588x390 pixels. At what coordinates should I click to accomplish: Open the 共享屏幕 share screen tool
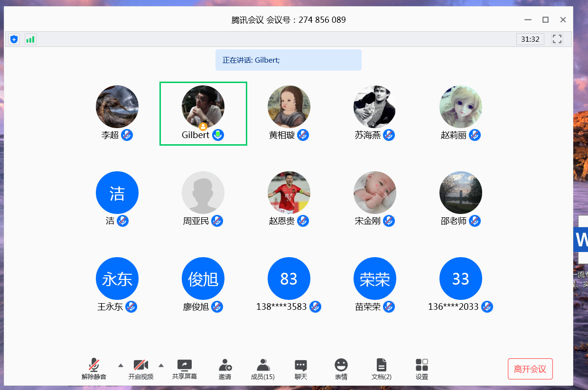point(184,369)
